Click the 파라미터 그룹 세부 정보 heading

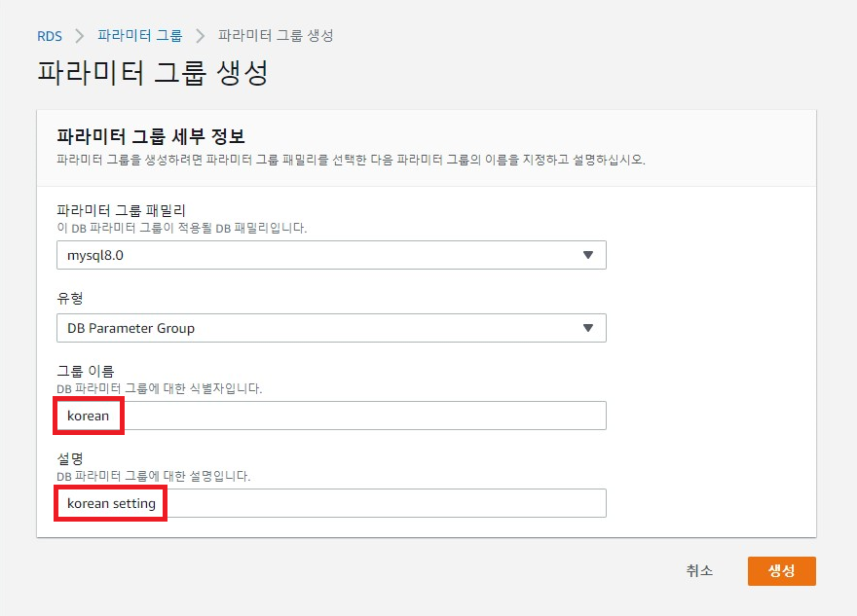click(151, 136)
